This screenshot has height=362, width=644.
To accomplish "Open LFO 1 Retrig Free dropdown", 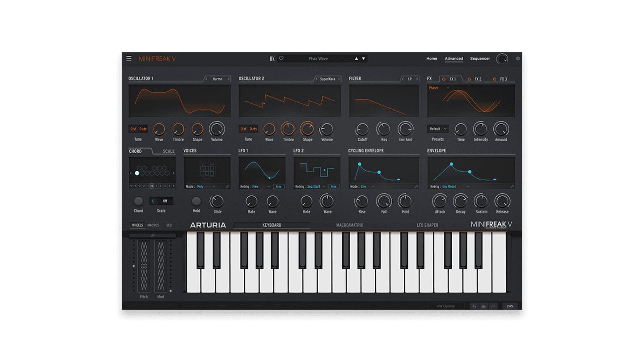I will click(261, 186).
